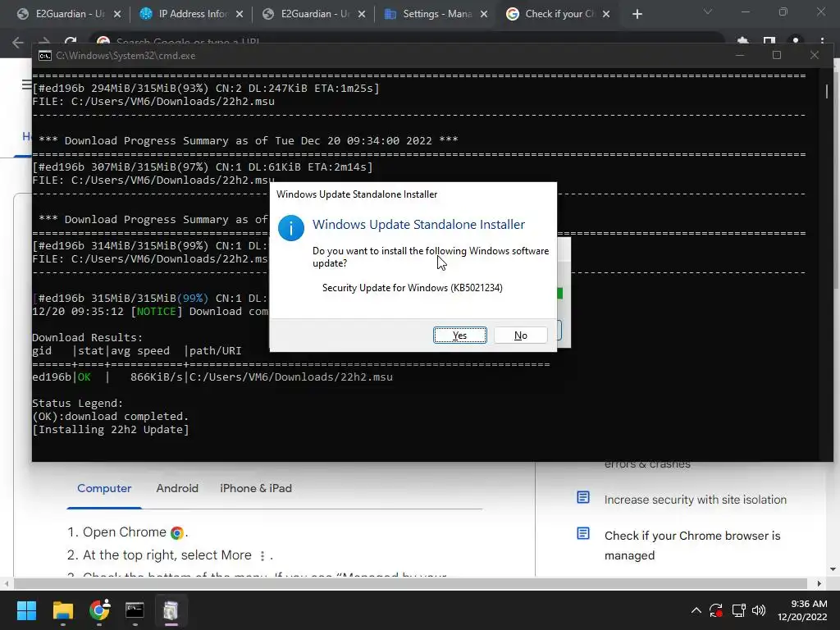Close the IP Address Information tab

240,14
